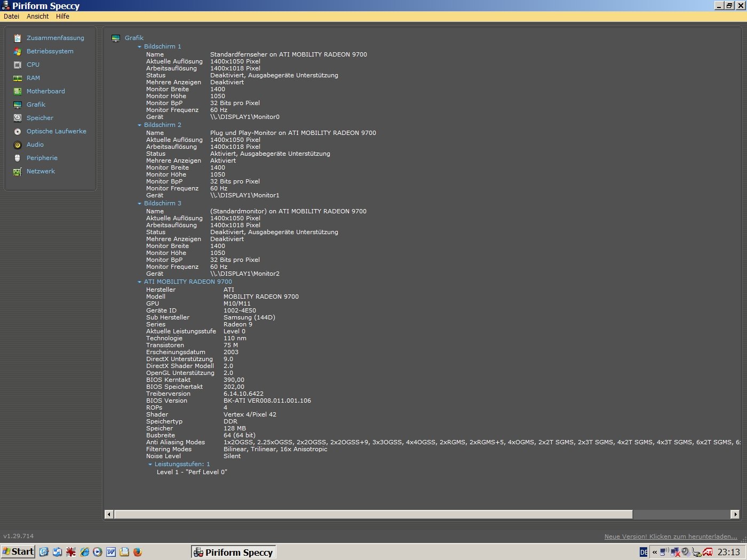The height and width of the screenshot is (560, 747).
Task: Click the Sub Hersteller value Samsung (144D)
Action: click(x=249, y=318)
